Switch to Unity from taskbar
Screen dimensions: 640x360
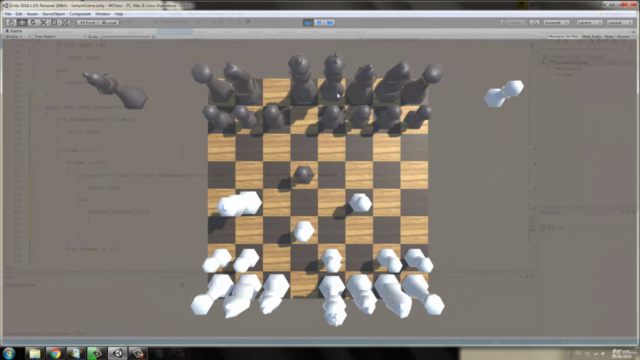pos(118,353)
